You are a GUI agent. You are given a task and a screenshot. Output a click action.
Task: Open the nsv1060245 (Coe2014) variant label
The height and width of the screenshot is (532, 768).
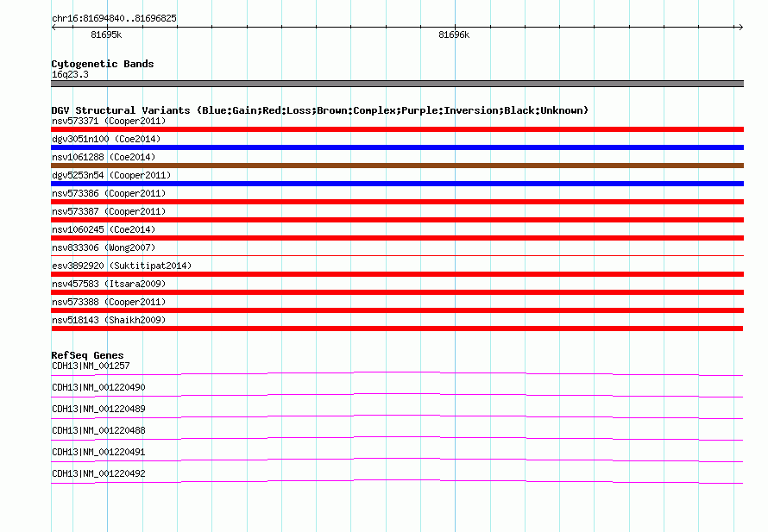pyautogui.click(x=104, y=229)
